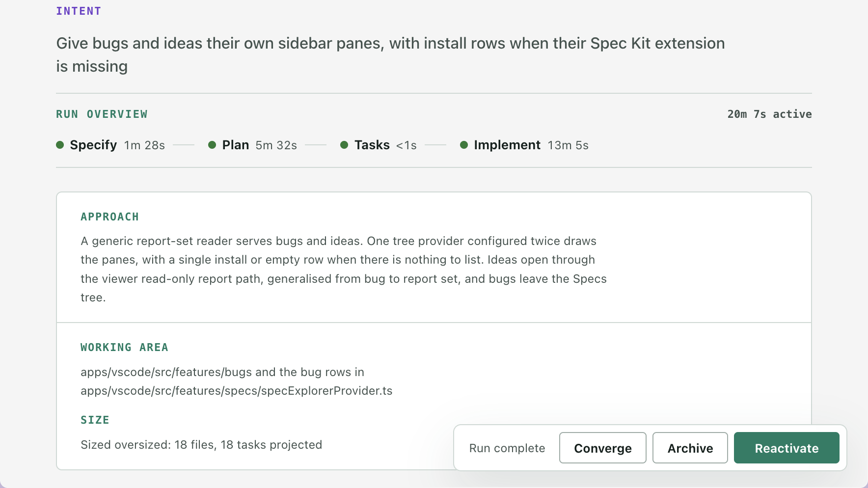Click the APPROACH section heading
This screenshot has width=868, height=488.
[x=110, y=217]
